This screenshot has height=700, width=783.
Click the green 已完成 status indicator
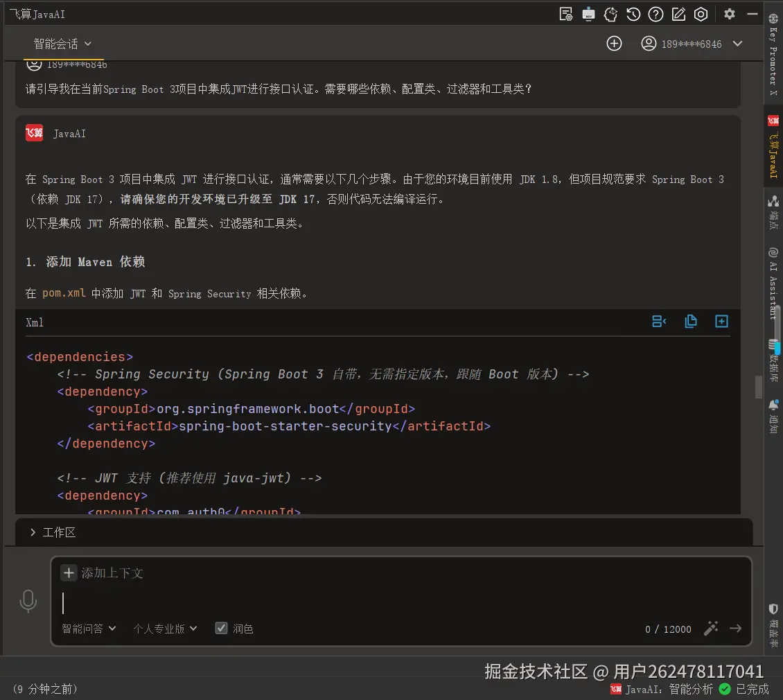point(744,689)
